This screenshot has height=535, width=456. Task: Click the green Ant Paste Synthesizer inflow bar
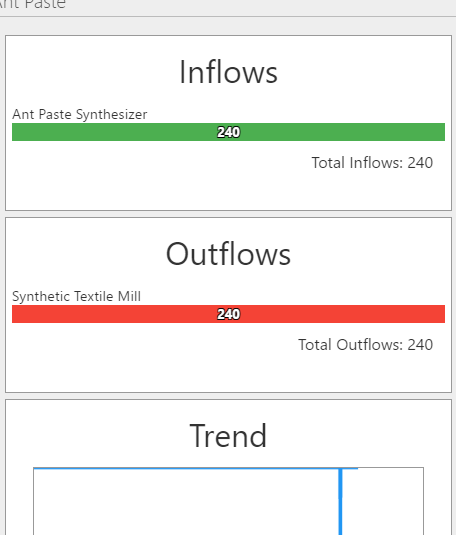(x=228, y=132)
